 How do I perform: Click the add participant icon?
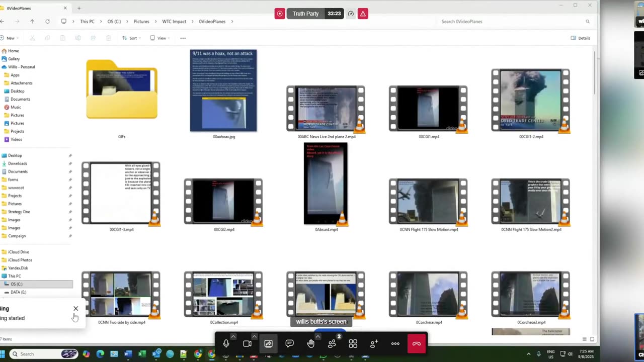374,344
